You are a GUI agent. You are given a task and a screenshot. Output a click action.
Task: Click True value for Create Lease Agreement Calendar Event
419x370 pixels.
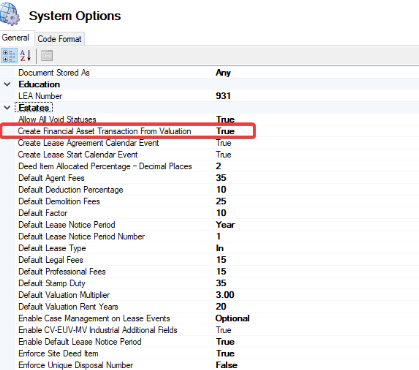click(x=224, y=143)
